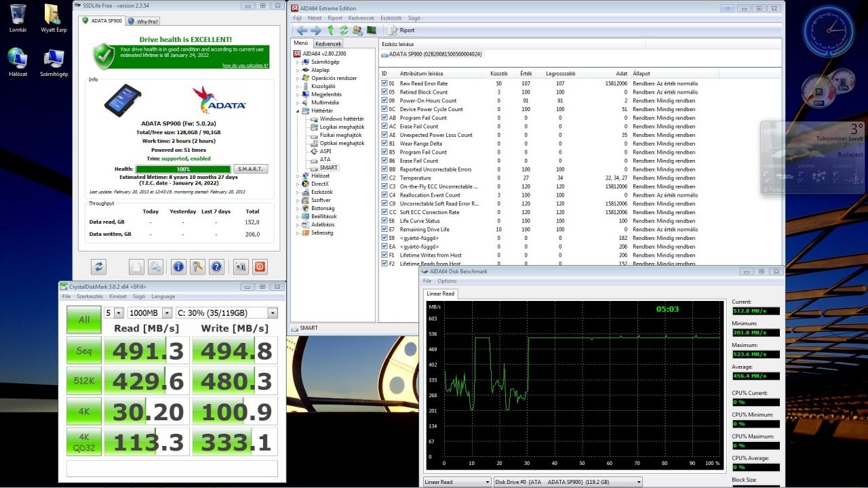Click AIDA64 green refresh toolbar icon
This screenshot has height=488, width=868.
click(x=344, y=30)
